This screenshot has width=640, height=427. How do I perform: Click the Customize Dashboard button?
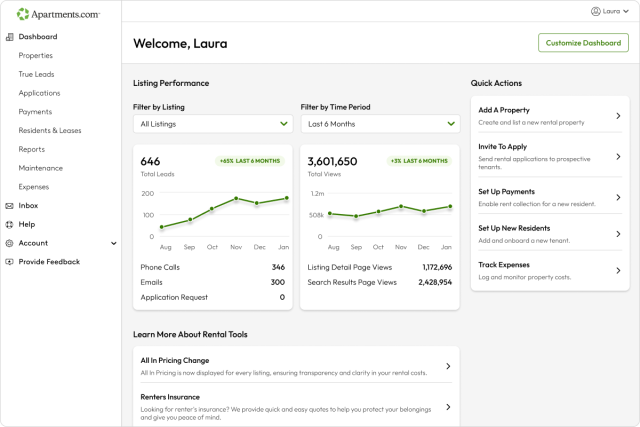click(x=583, y=43)
